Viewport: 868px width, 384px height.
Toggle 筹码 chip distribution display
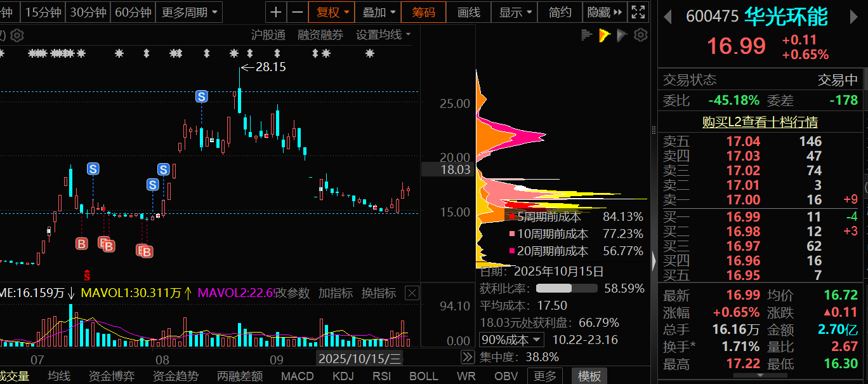tap(424, 12)
